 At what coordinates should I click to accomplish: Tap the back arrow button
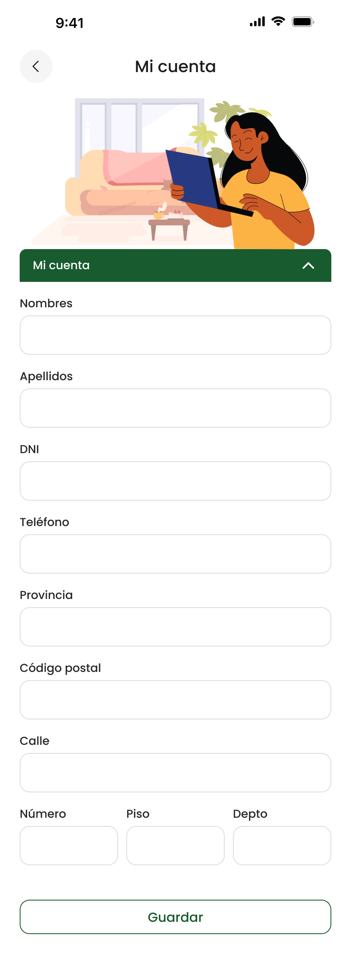coord(36,66)
